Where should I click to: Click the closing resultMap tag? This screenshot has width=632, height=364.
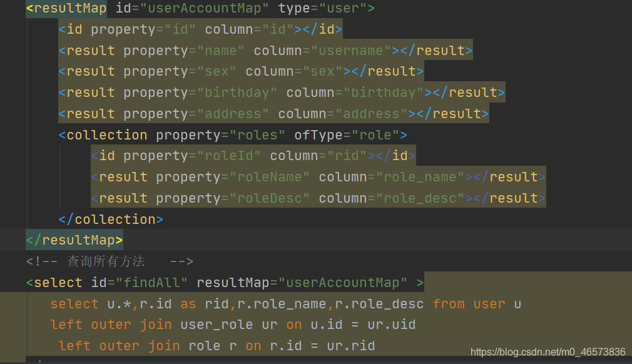74,240
